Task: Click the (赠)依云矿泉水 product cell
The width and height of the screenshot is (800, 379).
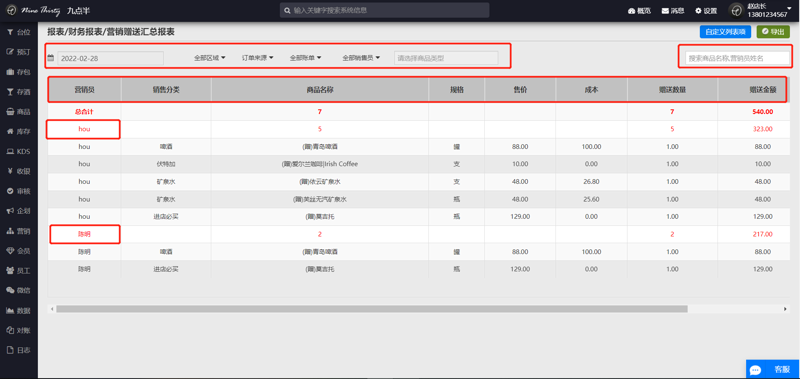Action: coord(320,182)
